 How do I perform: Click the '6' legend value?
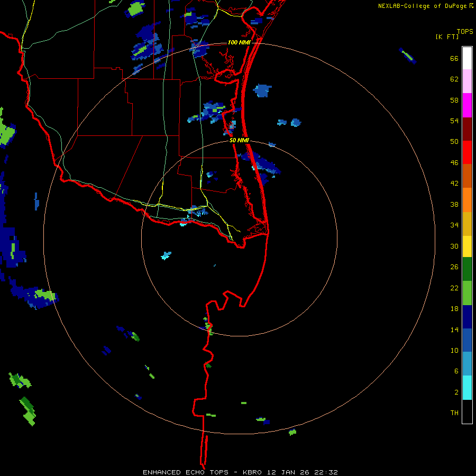pyautogui.click(x=456, y=371)
